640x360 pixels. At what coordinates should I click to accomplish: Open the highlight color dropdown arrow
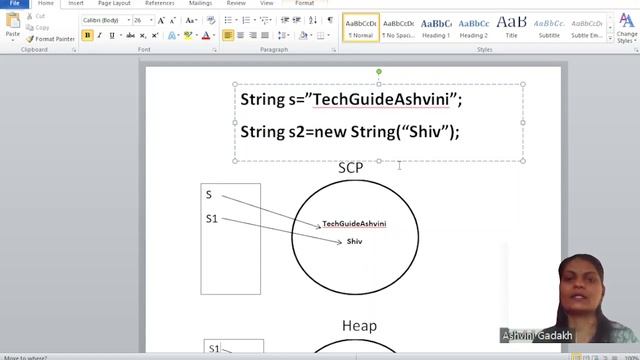tap(197, 36)
